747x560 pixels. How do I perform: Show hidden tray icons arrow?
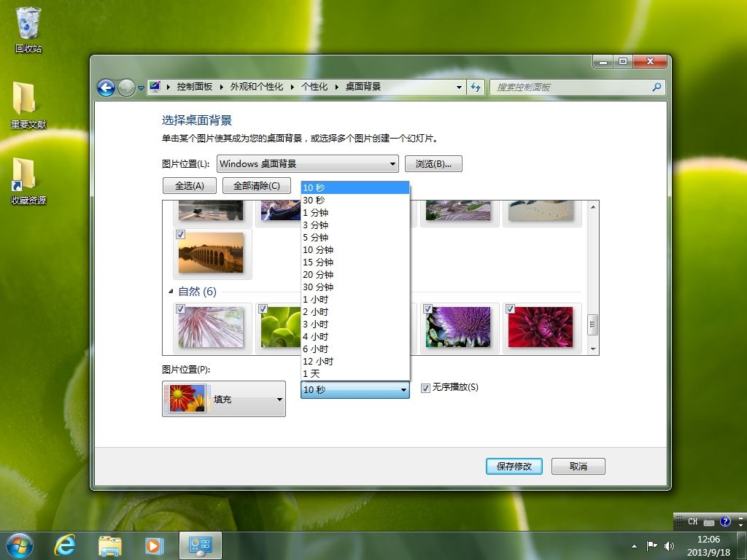(634, 546)
